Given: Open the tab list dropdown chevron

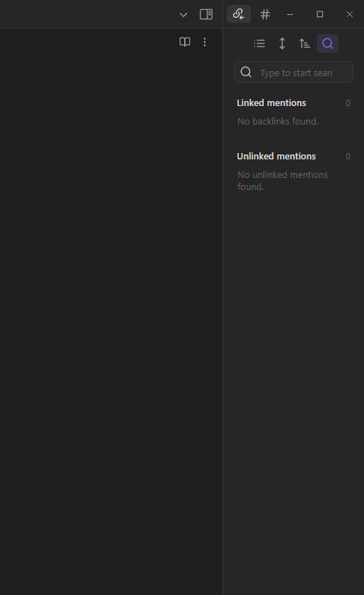Looking at the screenshot, I should 183,15.
